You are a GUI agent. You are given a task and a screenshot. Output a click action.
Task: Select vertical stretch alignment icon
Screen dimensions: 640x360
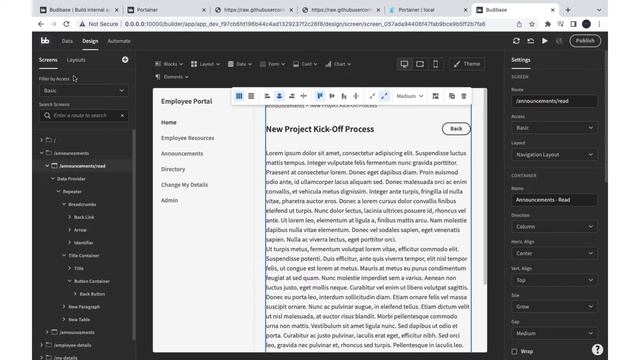pyautogui.click(x=356, y=96)
